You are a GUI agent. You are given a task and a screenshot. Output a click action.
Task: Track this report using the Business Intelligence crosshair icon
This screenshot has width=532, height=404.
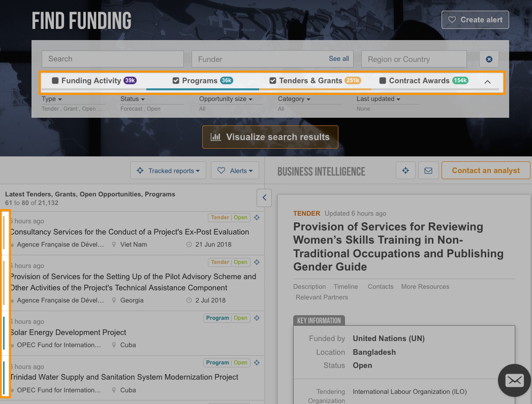tap(406, 171)
